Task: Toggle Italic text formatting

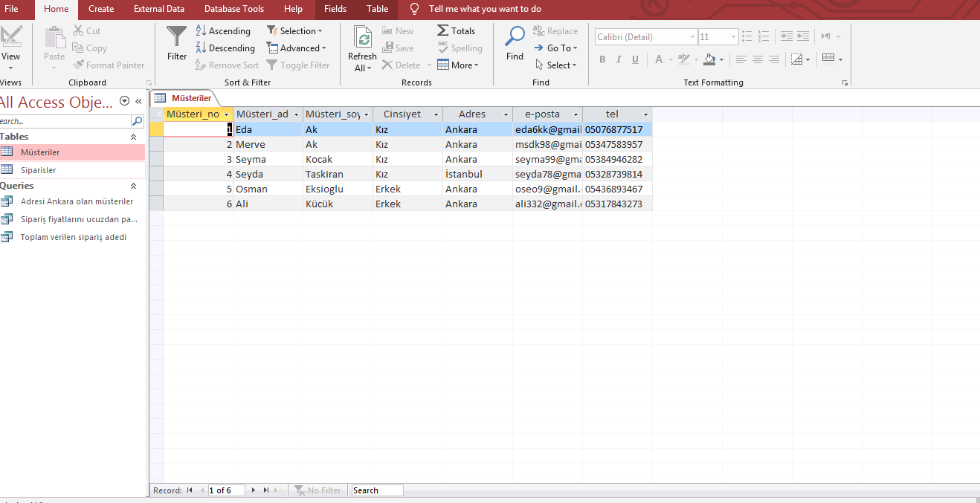Action: tap(619, 59)
